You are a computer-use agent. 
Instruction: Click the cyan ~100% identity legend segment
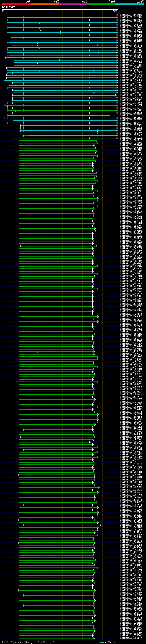tap(130, 4)
